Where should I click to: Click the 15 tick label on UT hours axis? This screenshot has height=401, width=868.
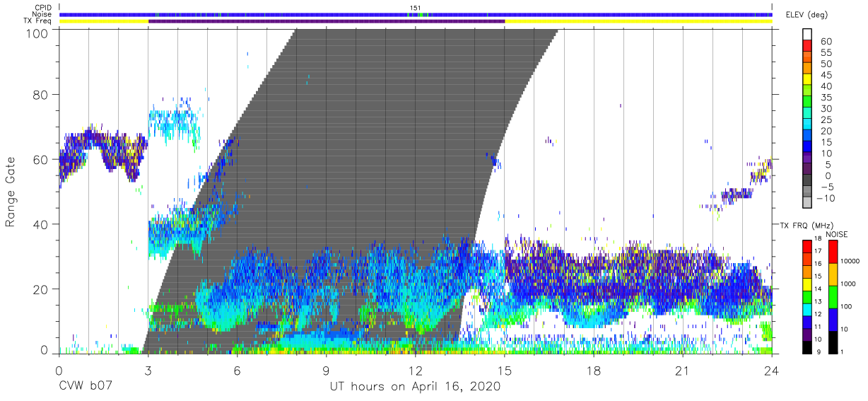505,371
